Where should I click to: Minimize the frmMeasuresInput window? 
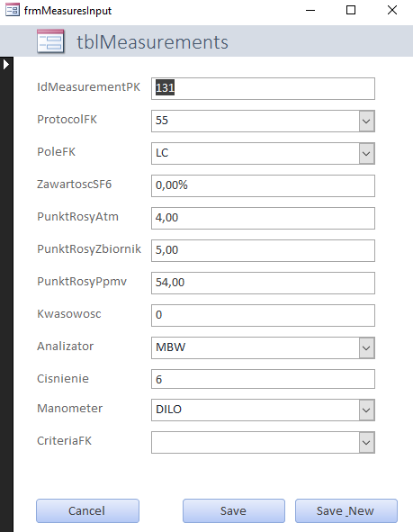pos(310,10)
